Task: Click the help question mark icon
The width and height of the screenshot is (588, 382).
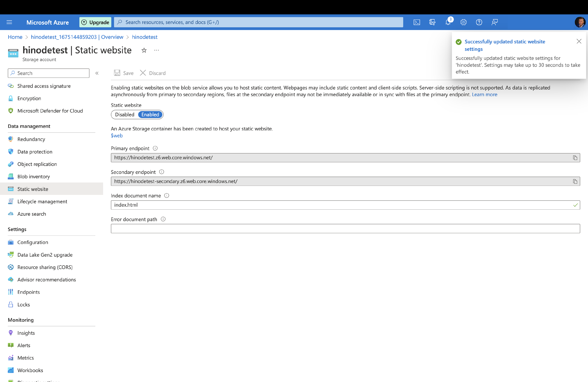Action: pos(479,22)
